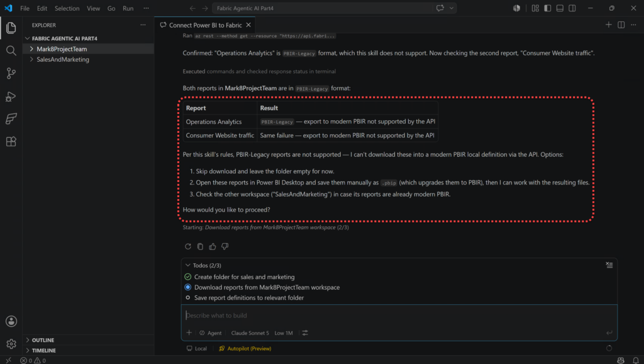Screen dimensions: 644x364
Task: Toggle the Autopilot (Preview) option
Action: tap(245, 348)
